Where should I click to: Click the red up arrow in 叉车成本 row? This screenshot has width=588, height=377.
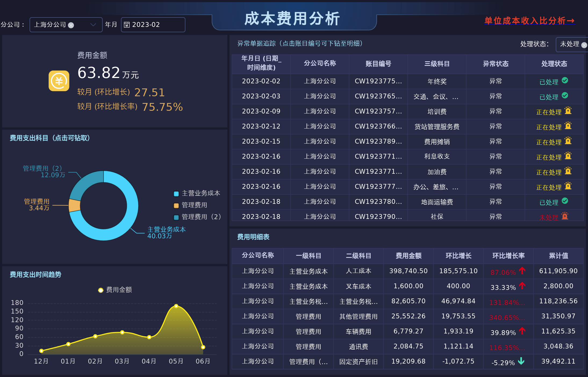click(522, 286)
